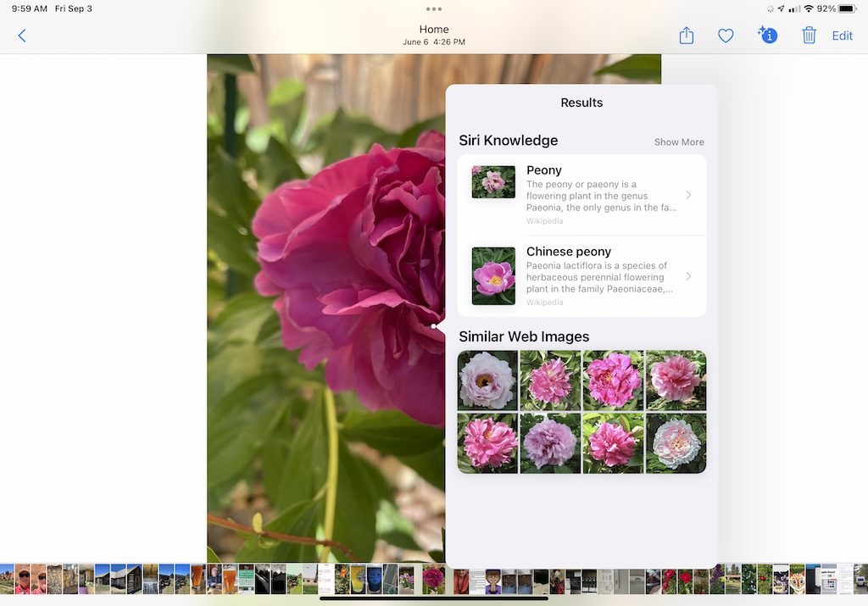Screen dimensions: 868x606
Task: Open first white peony web image
Action: [487, 381]
